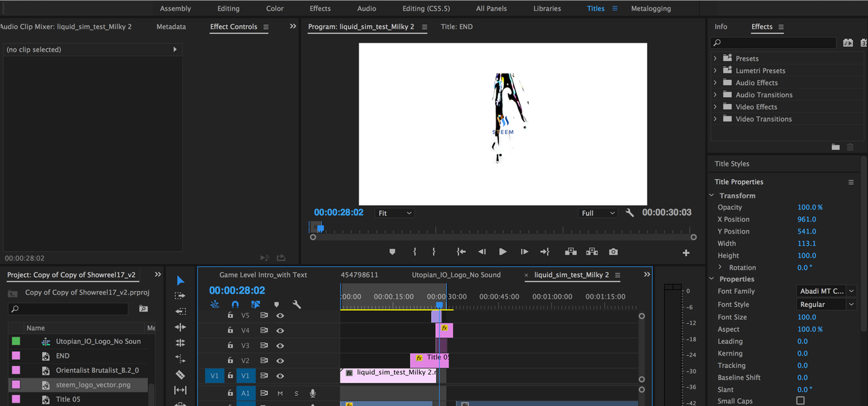
Task: Click the Program monitor playhead scrubber
Action: (x=321, y=229)
